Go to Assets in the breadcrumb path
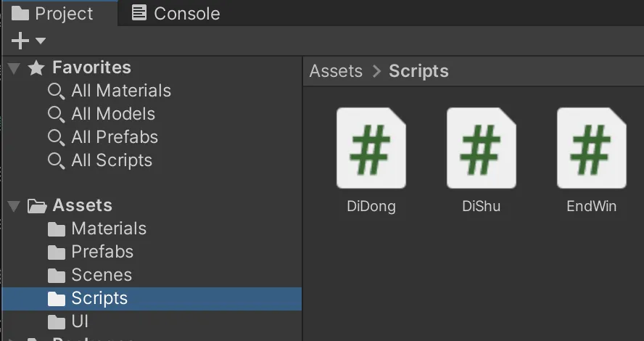The height and width of the screenshot is (341, 644). (336, 71)
